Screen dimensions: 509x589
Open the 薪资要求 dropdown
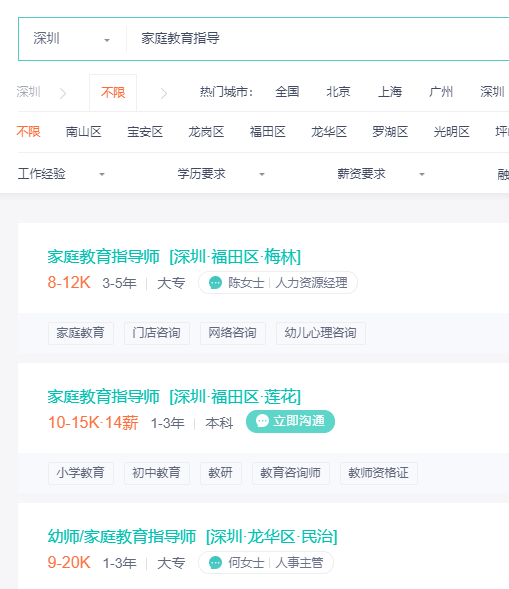click(381, 174)
